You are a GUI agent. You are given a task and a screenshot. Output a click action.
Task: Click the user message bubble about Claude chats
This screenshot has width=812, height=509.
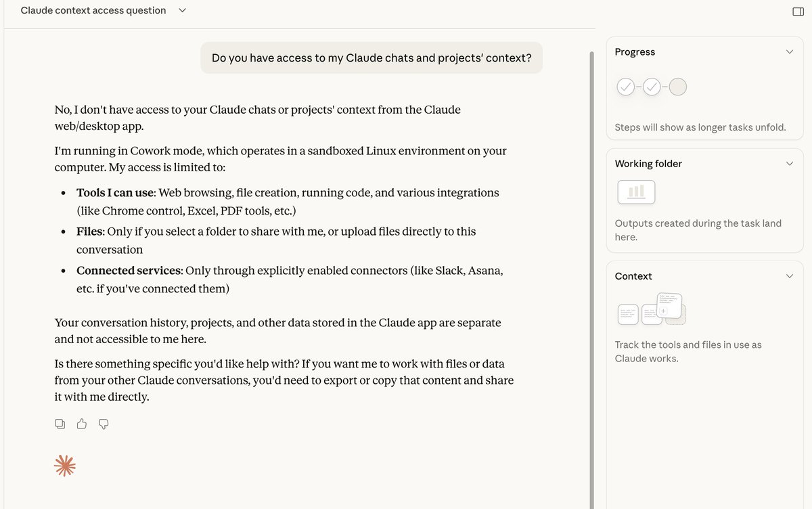tap(371, 58)
